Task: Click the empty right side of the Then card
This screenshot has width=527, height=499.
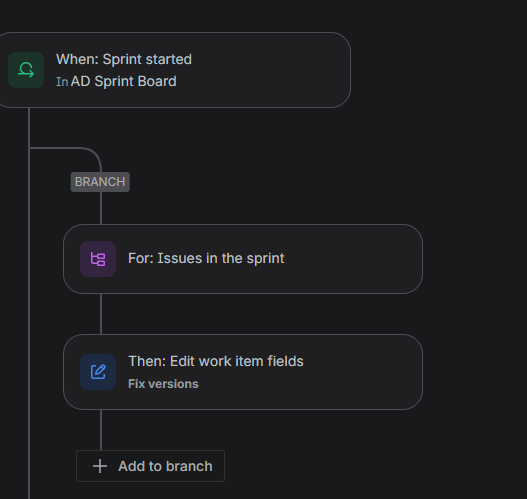Action: tap(361, 372)
